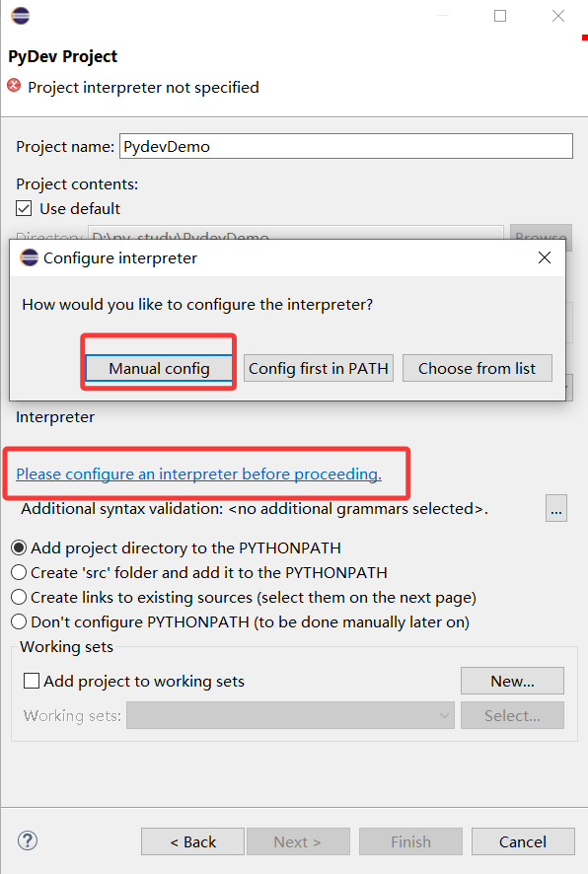Select Don't configure PYTHONPATH option
Viewport: 588px width, 874px height.
point(19,621)
